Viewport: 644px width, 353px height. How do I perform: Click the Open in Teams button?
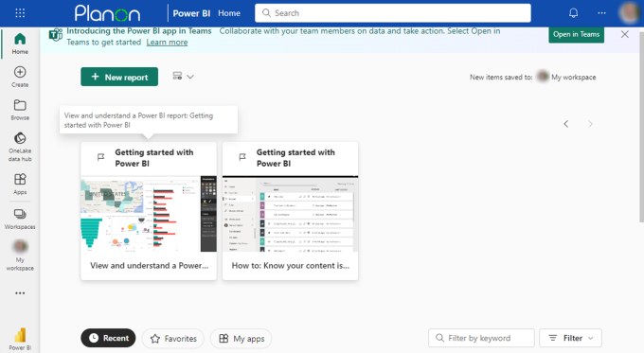coord(576,34)
